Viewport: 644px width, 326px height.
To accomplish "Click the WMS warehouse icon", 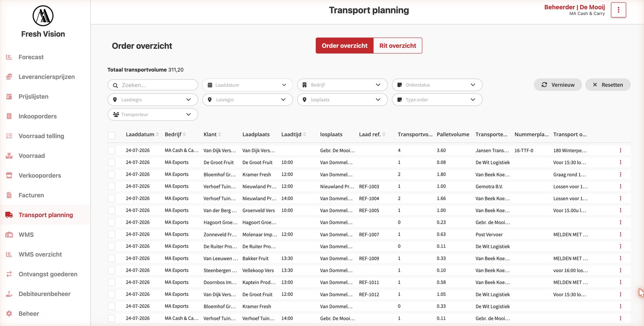I will pyautogui.click(x=9, y=235).
